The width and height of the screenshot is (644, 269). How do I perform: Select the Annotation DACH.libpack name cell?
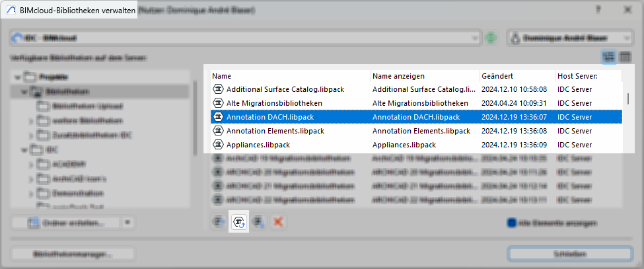[270, 117]
